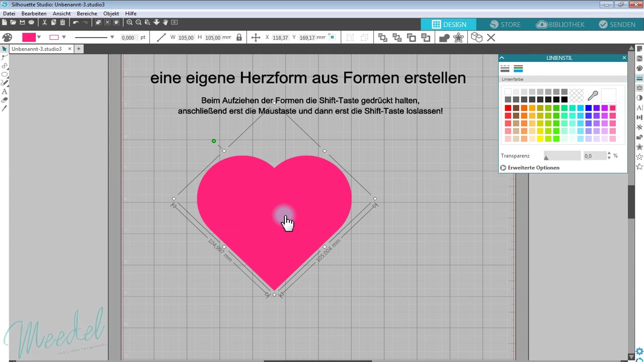Click the Move arrows icon beside X field

tap(256, 38)
